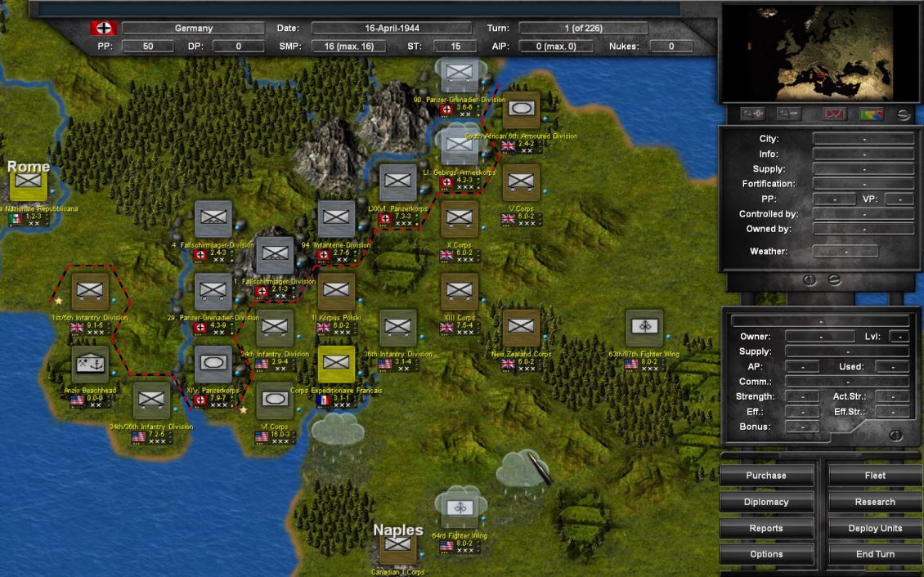Open the Fleet screen
The height and width of the screenshot is (577, 924).
(875, 475)
